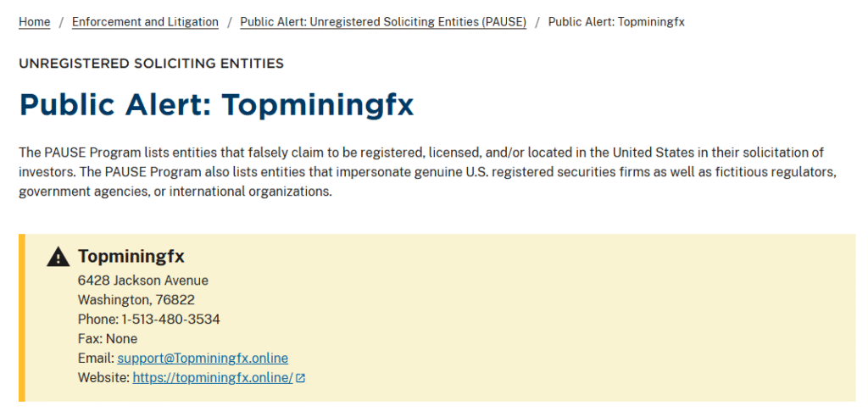Click the Website: label text
The image size is (868, 417).
point(104,378)
